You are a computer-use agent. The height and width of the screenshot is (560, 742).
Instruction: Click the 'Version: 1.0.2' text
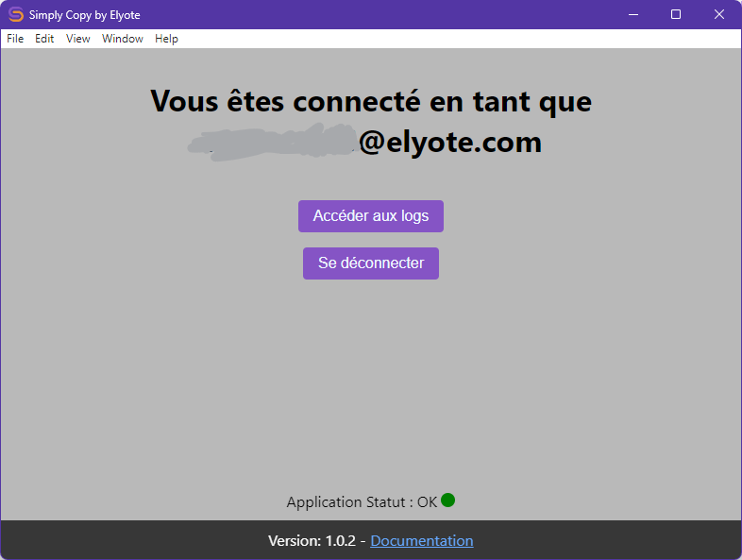[x=312, y=540]
